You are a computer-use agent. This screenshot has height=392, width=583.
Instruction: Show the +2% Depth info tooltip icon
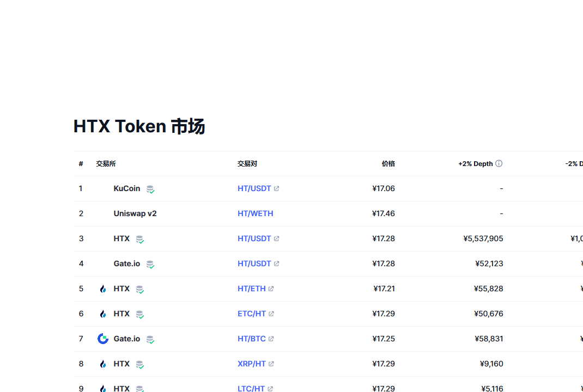(x=499, y=163)
